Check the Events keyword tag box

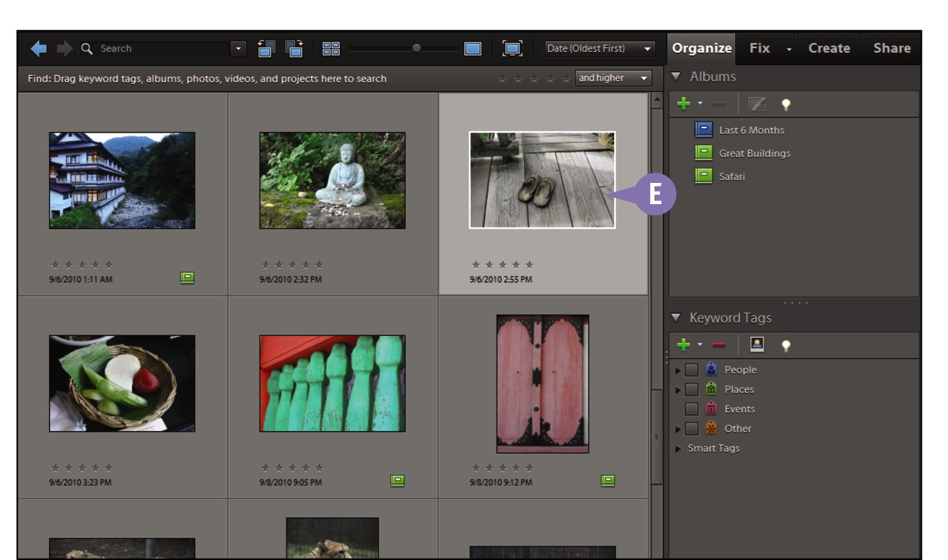tap(691, 409)
